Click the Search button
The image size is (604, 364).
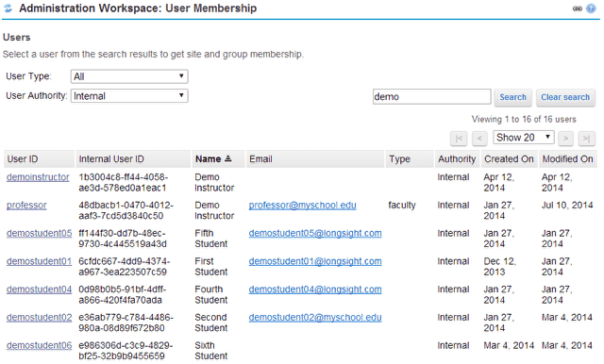[512, 97]
